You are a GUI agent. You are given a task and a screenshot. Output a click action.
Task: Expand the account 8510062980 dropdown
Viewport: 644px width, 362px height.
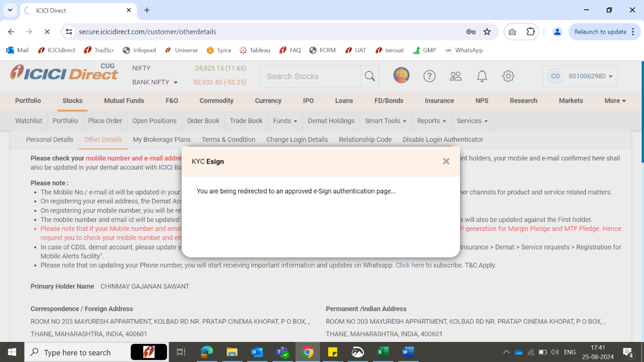pos(610,77)
